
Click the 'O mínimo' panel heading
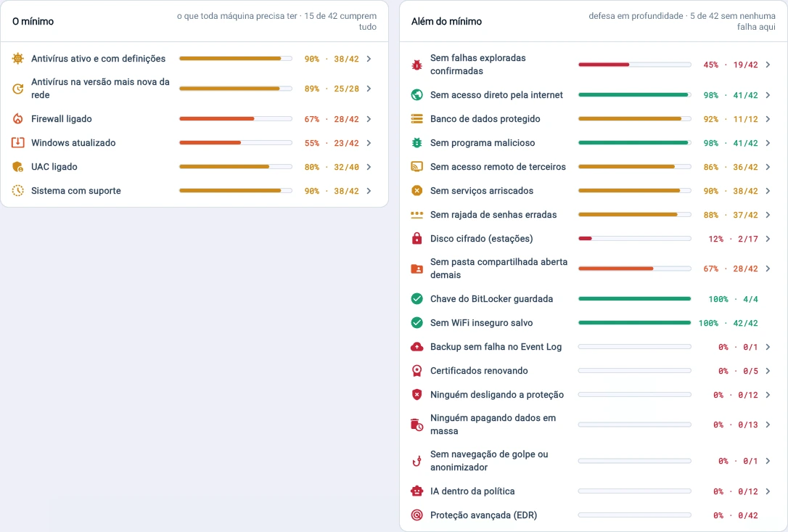click(33, 22)
